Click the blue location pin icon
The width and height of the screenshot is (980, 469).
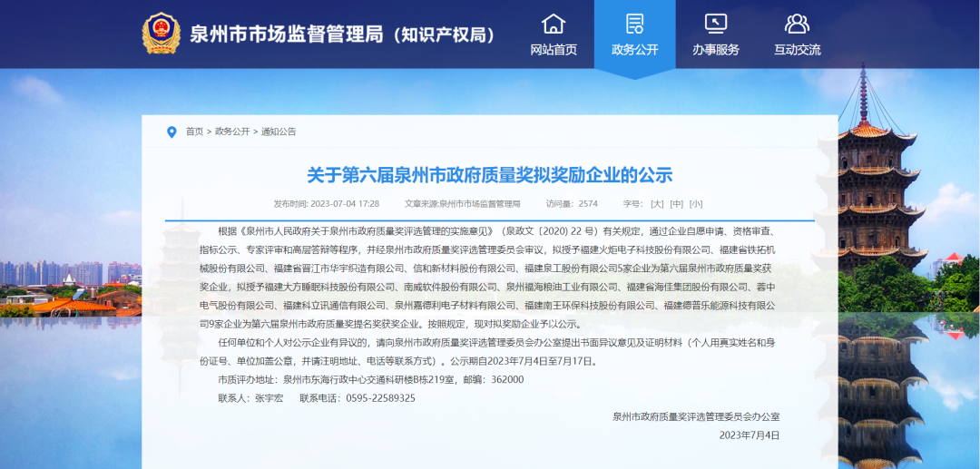[x=171, y=132]
